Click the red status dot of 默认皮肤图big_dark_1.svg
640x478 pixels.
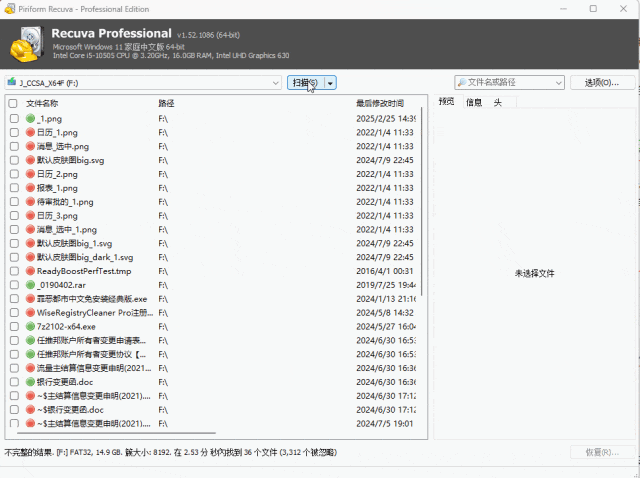30,257
